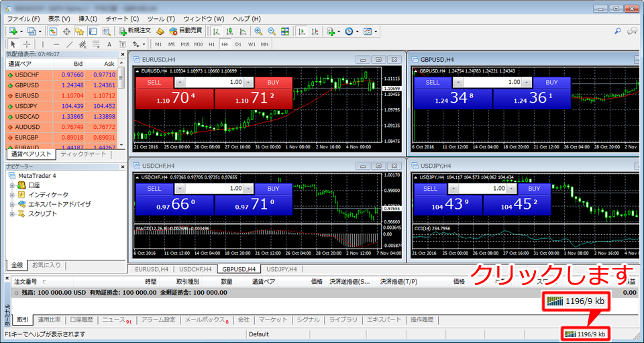Toggle the Navigator folder-star icon
The width and height of the screenshot is (644, 343).
point(79,31)
